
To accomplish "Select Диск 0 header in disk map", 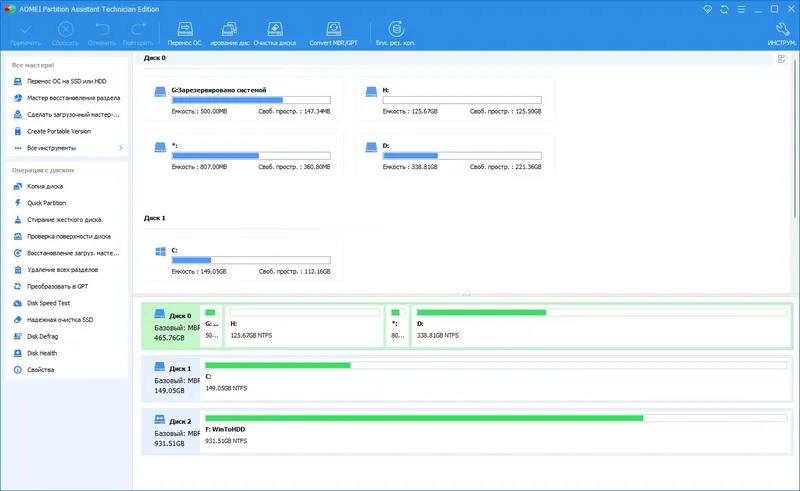I will [x=171, y=326].
